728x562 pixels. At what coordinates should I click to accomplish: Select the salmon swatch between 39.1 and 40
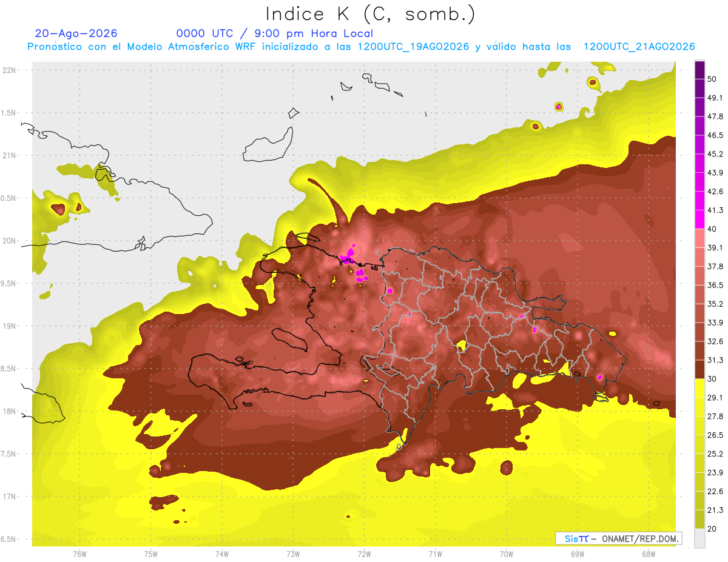click(699, 238)
